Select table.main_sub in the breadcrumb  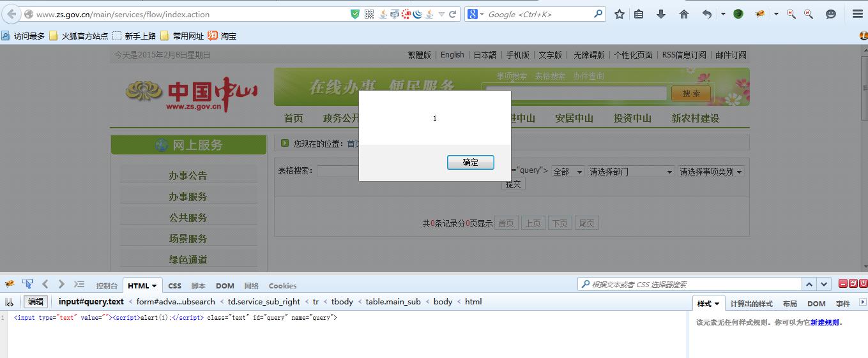click(393, 302)
